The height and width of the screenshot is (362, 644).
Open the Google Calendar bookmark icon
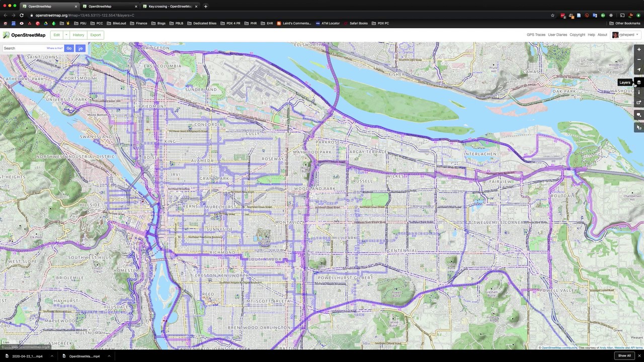click(14, 23)
